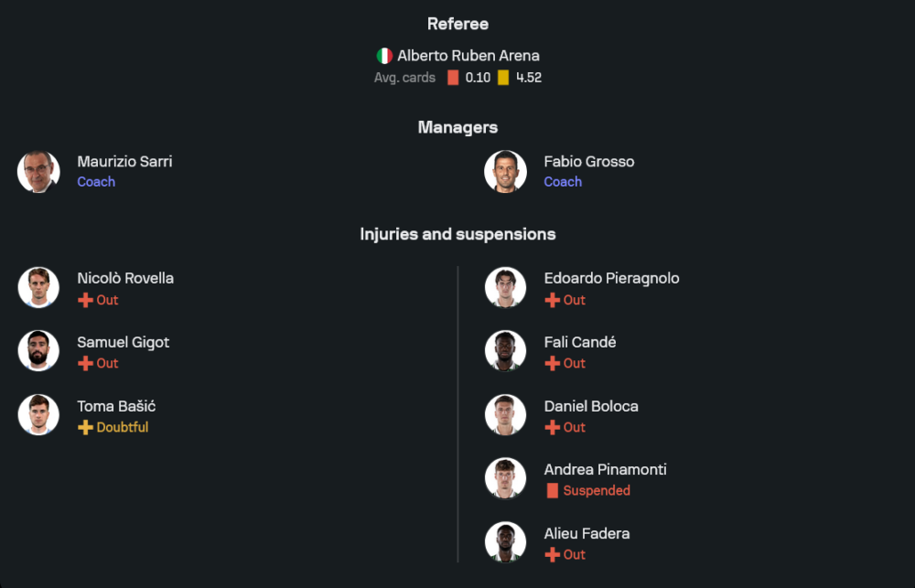This screenshot has height=588, width=915.
Task: Click Maurizio Sarri's profile photo
Action: (x=38, y=172)
